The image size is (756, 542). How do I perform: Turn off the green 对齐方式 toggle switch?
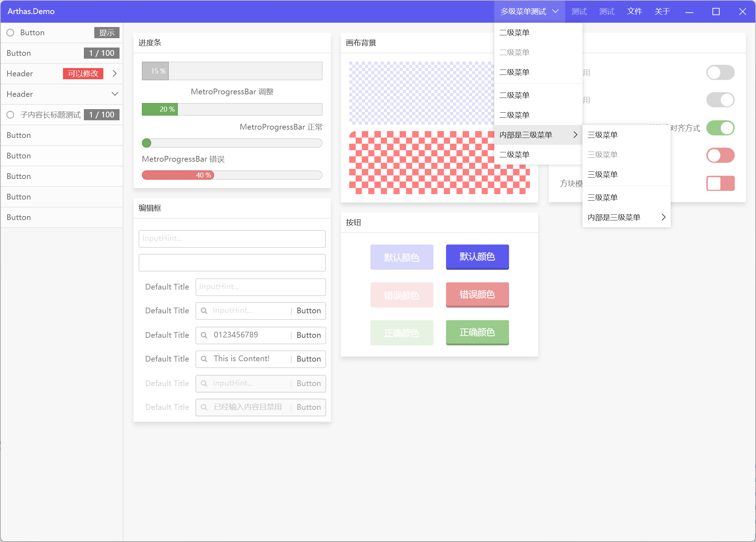pos(720,128)
